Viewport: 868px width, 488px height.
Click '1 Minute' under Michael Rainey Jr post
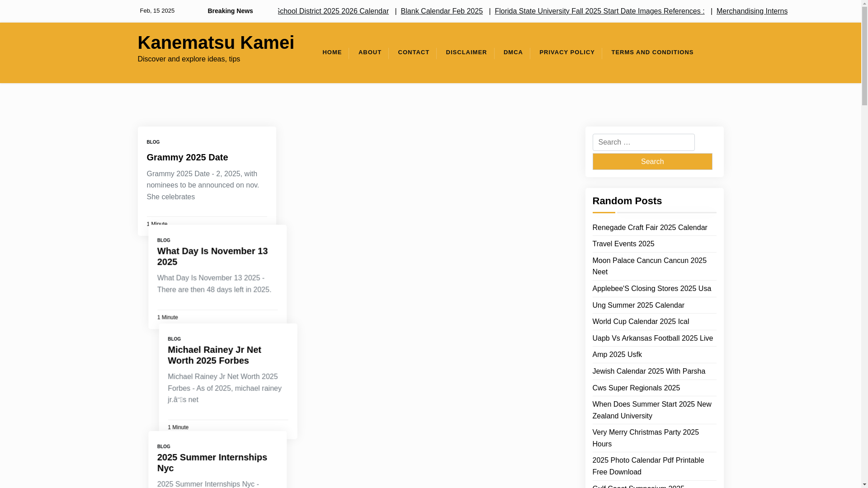pyautogui.click(x=178, y=427)
